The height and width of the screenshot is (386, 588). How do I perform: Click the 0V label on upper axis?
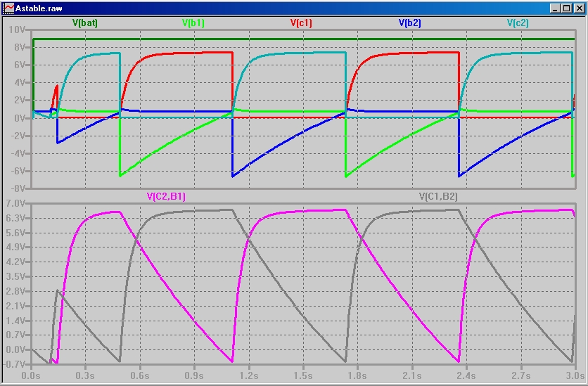pos(19,118)
